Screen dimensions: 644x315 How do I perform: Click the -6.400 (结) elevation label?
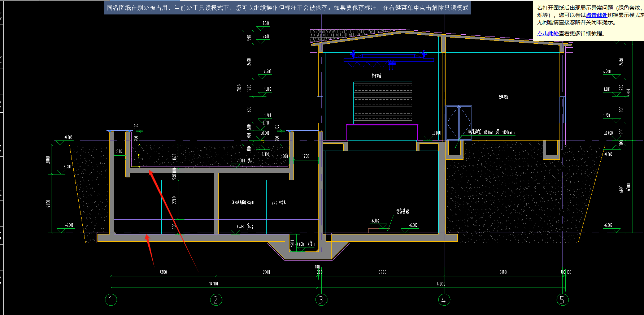pyautogui.click(x=244, y=226)
